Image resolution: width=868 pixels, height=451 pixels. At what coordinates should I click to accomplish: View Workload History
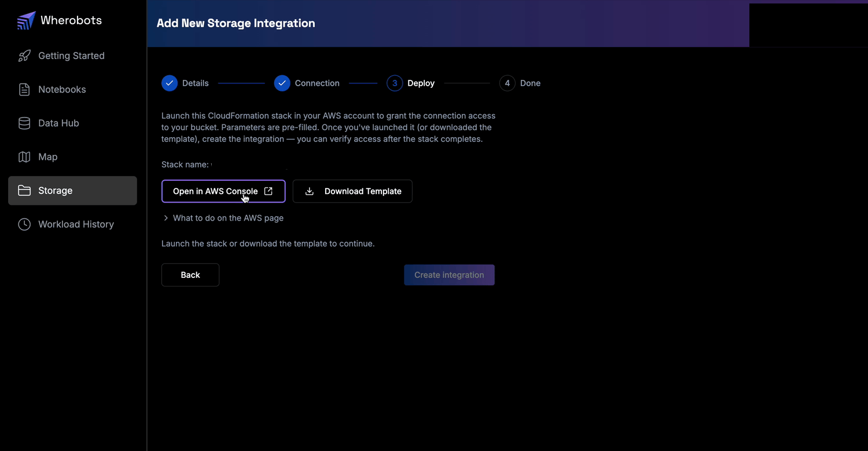(x=72, y=224)
